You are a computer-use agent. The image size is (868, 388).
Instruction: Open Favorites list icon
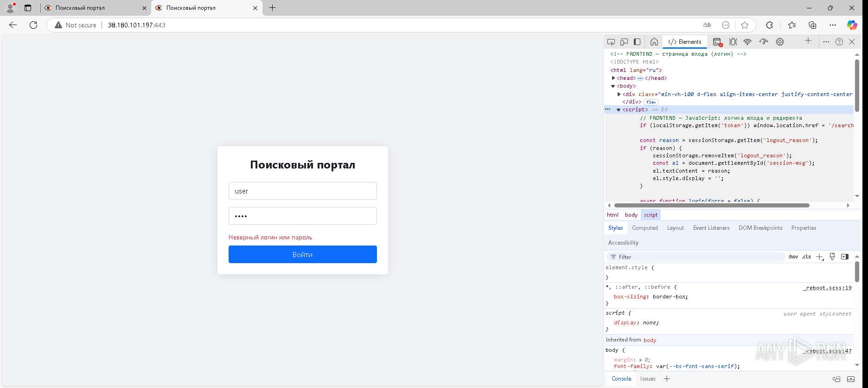791,25
